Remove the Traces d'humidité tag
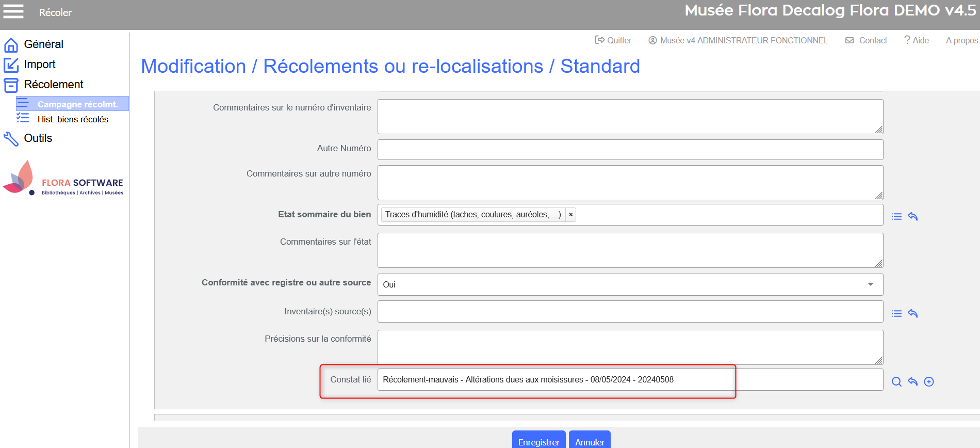The image size is (980, 448). tap(570, 215)
